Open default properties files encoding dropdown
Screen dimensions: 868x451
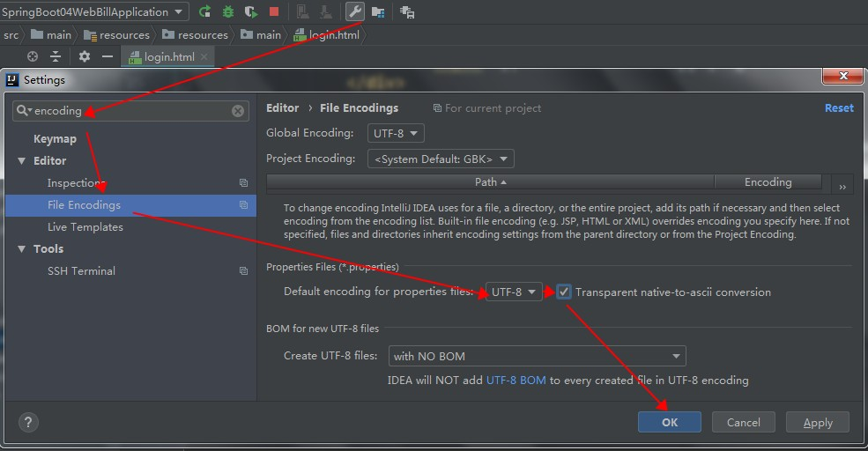pyautogui.click(x=514, y=292)
